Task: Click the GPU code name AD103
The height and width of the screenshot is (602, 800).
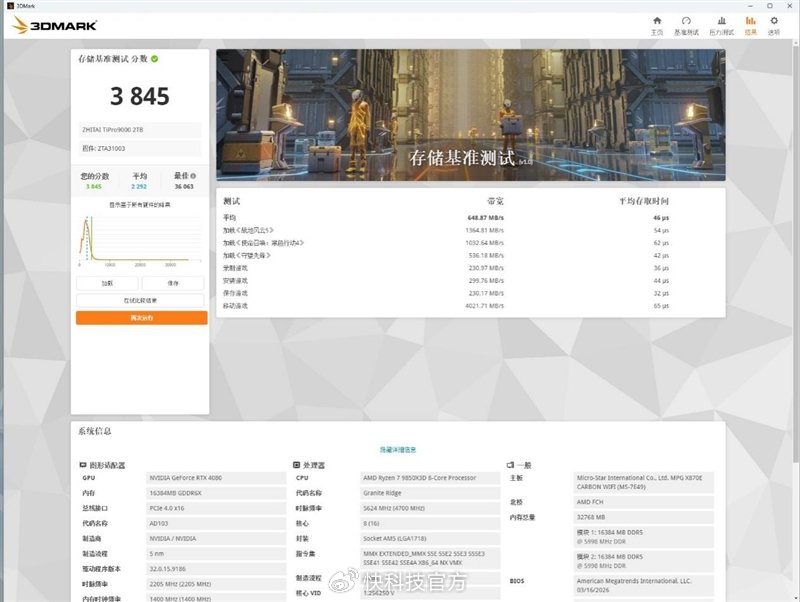Action: (216, 523)
